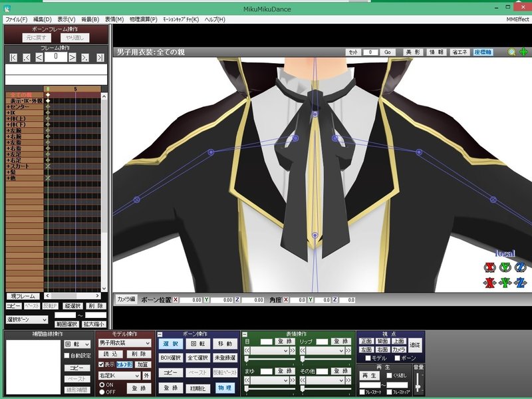Collapse the ボーン操作 panel with minus icon
Viewport: 532px width, 399px height.
pyautogui.click(x=160, y=334)
